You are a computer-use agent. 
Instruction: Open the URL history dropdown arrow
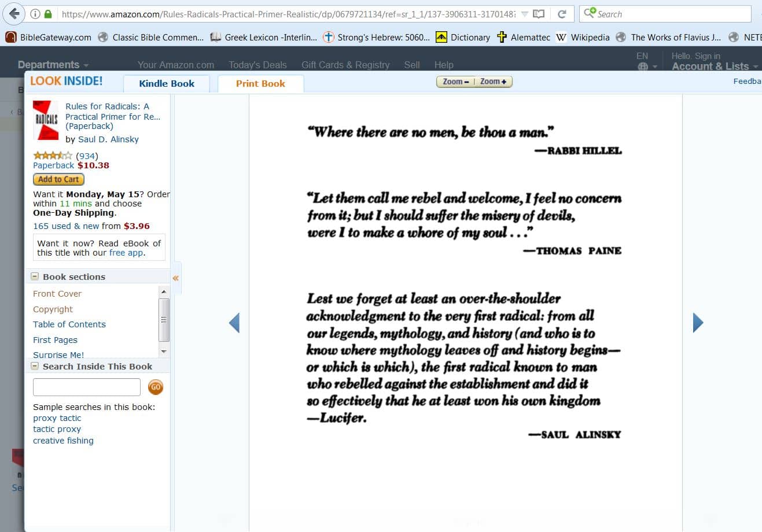pyautogui.click(x=525, y=14)
